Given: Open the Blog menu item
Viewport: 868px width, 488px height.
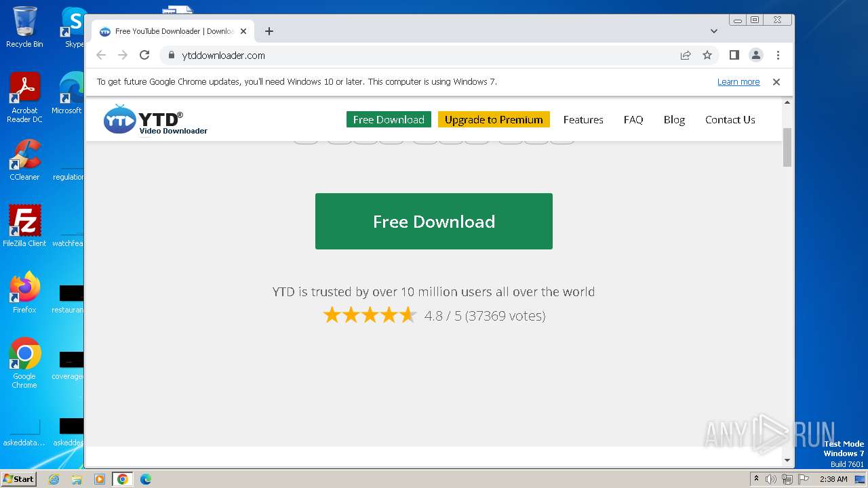Looking at the screenshot, I should click(674, 119).
